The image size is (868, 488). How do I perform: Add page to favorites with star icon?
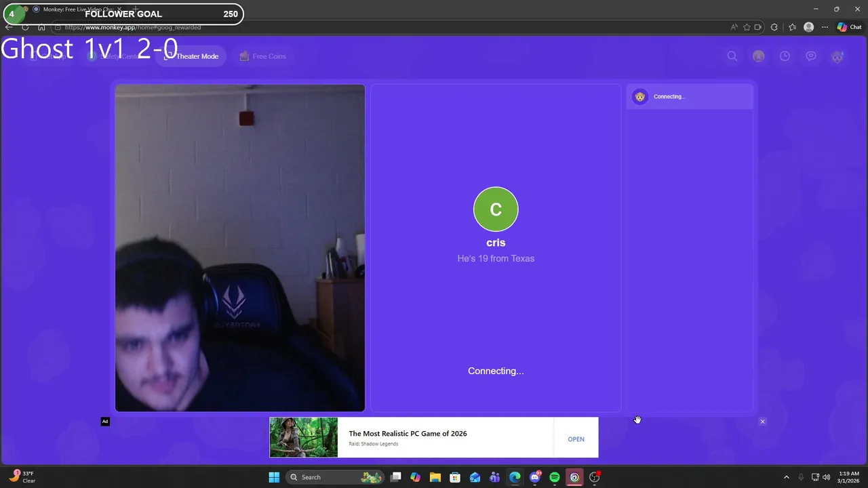point(747,27)
